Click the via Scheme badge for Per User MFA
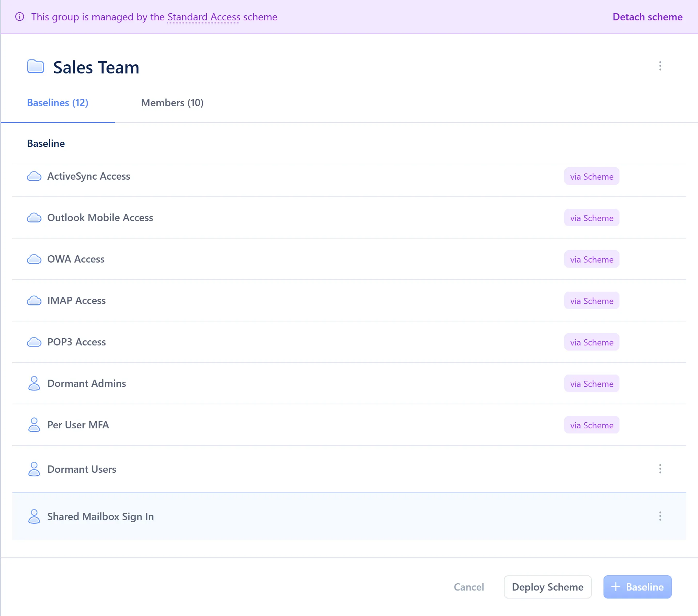This screenshot has width=698, height=616. [592, 425]
